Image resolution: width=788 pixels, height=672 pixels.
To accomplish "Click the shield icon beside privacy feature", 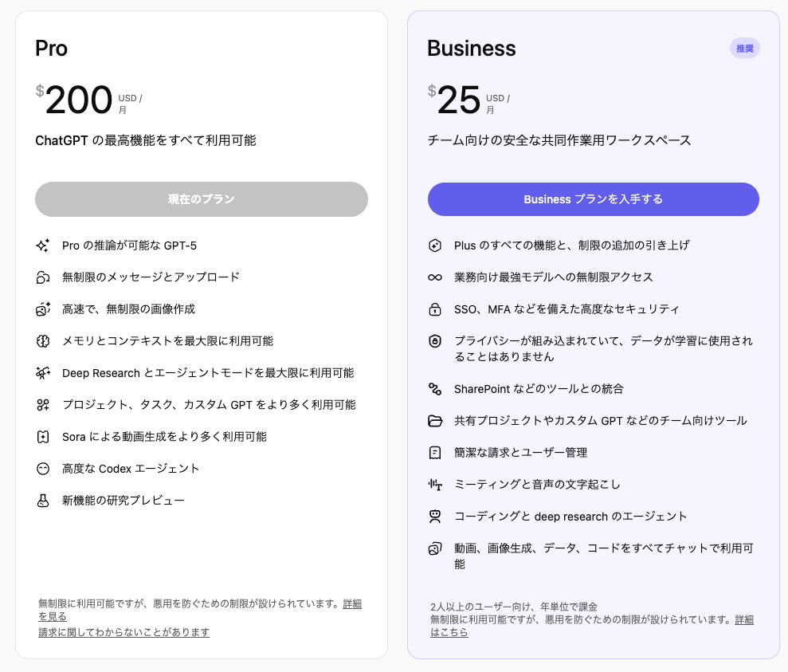I will [x=435, y=341].
